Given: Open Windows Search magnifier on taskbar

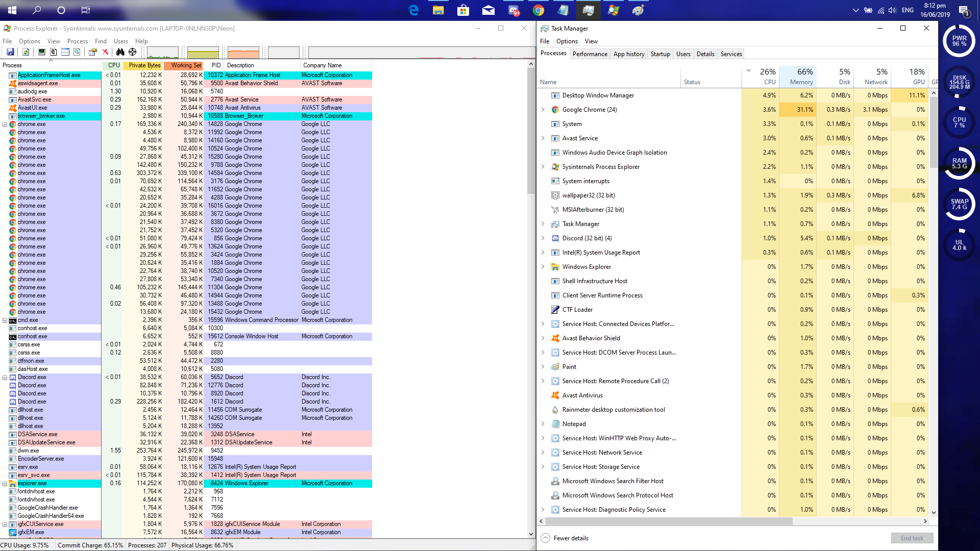Looking at the screenshot, I should coord(37,10).
